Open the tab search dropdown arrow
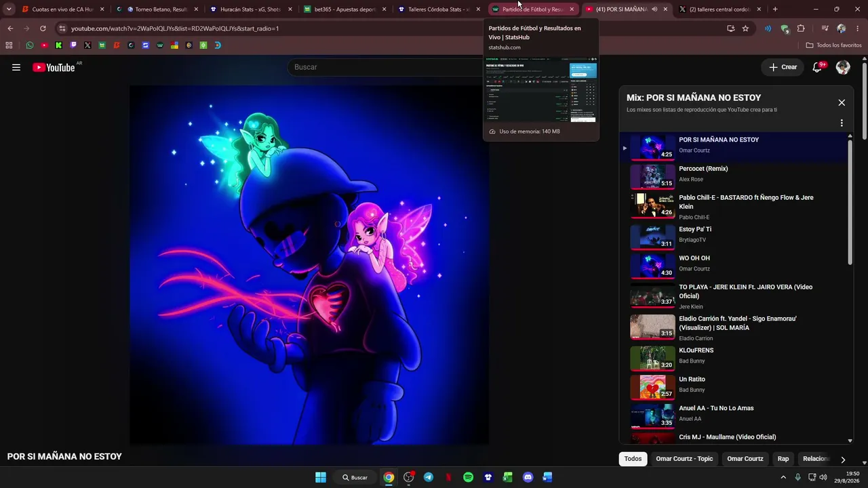Image resolution: width=868 pixels, height=488 pixels. [9, 9]
